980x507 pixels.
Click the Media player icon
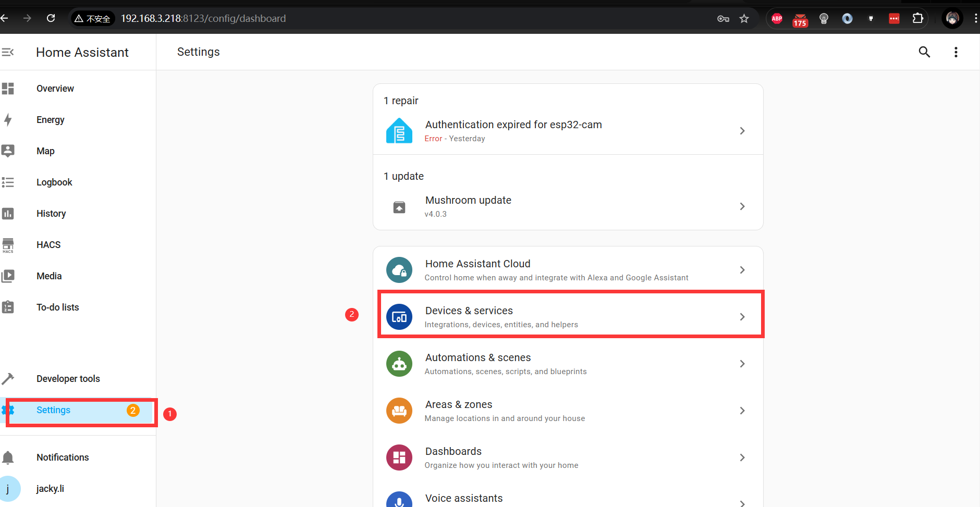tap(8, 276)
